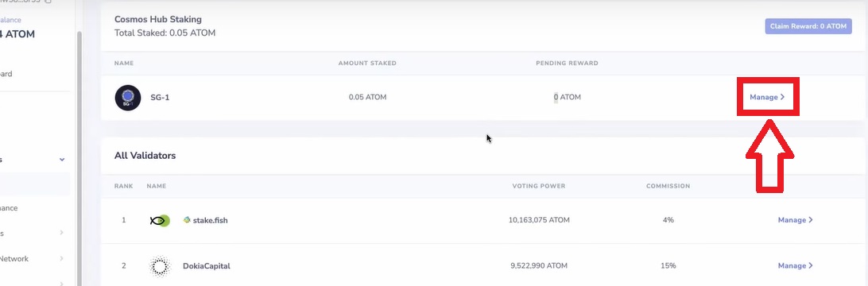Manage the DokiaCapital validator

point(795,266)
